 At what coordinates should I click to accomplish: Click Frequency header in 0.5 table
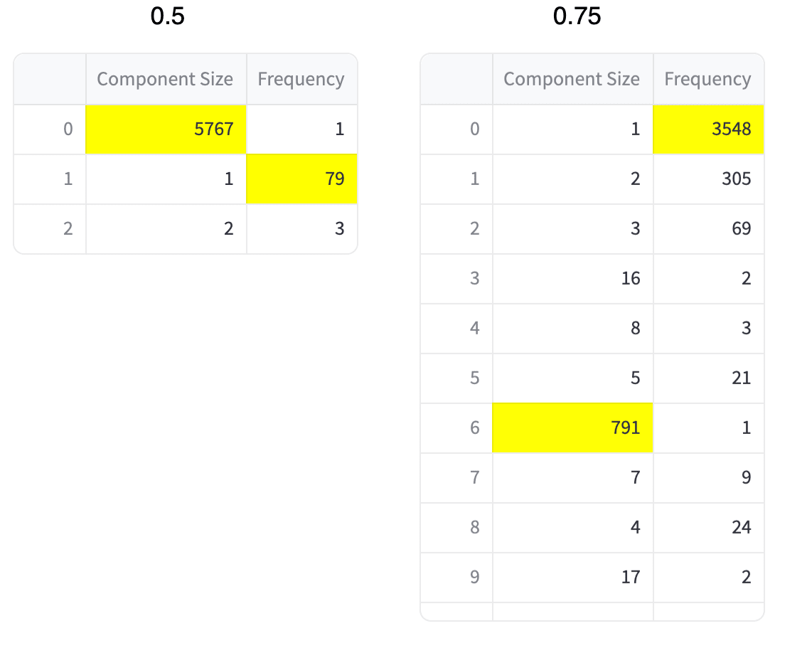click(302, 79)
